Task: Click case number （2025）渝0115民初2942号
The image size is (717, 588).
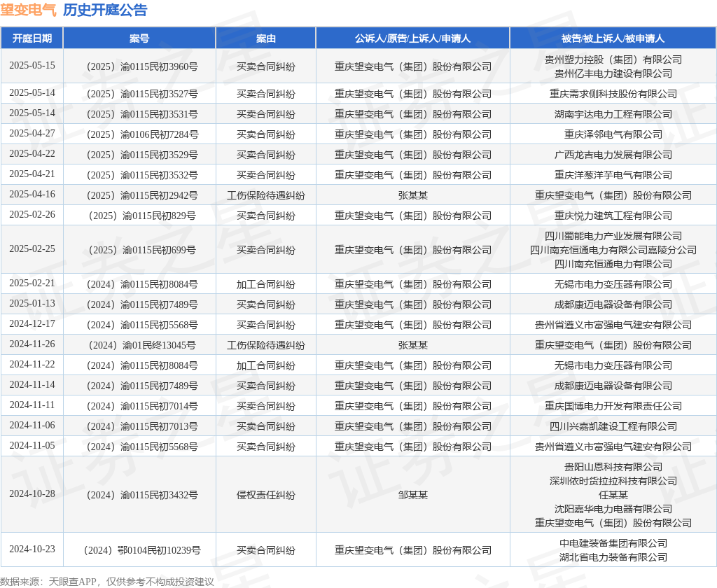Action: tap(141, 196)
